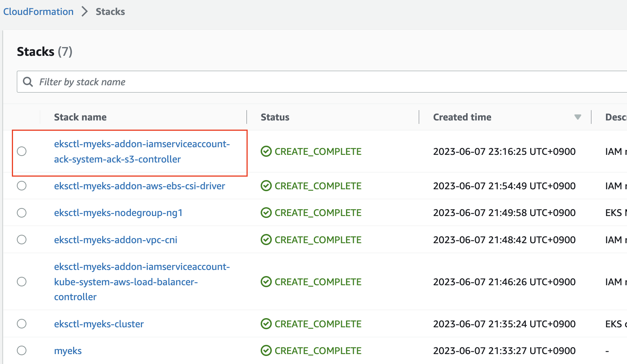627x364 pixels.
Task: Click status check icon for eksctl-myeks-cluster row
Action: (x=266, y=324)
